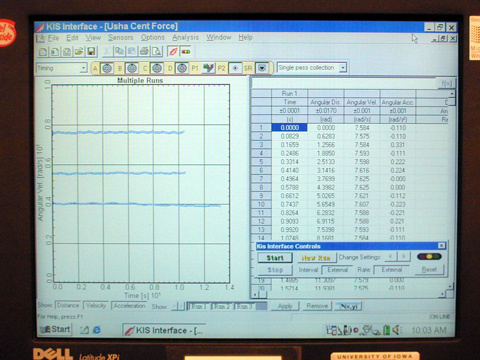Image resolution: width=480 pixels, height=360 pixels.
Task: Click the red feather KIS icon
Action: [173, 52]
